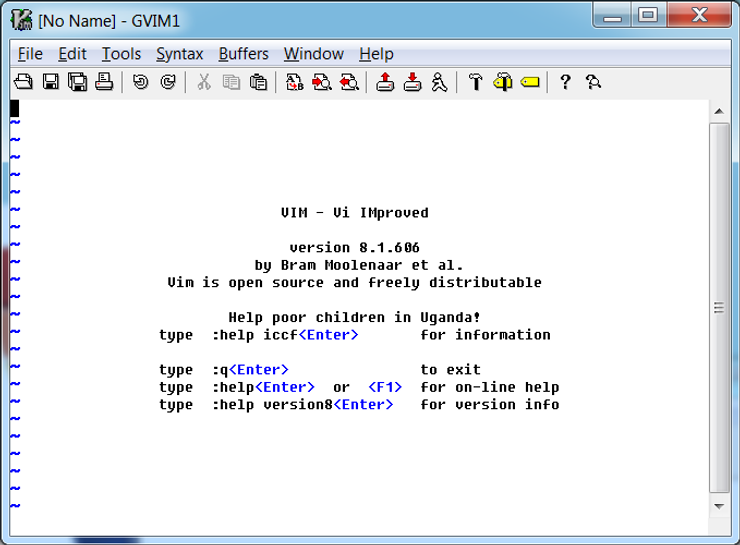Open Find and Replace from toolbar
740x545 pixels.
294,83
